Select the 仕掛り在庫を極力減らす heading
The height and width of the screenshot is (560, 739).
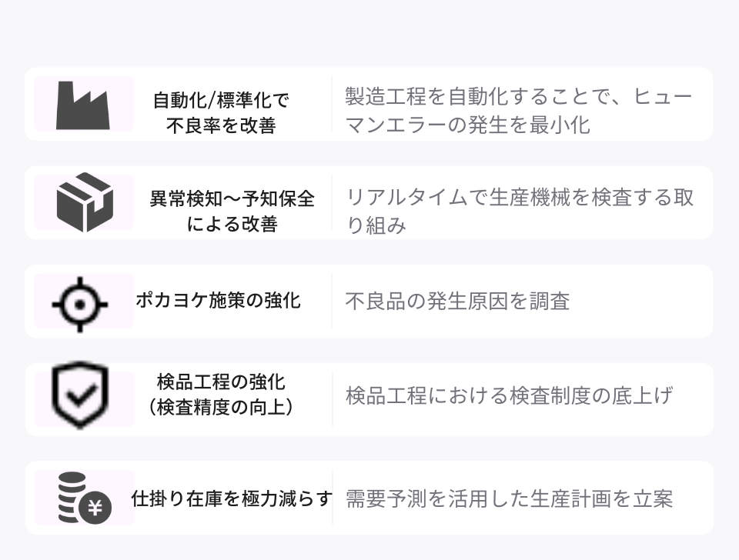point(232,498)
